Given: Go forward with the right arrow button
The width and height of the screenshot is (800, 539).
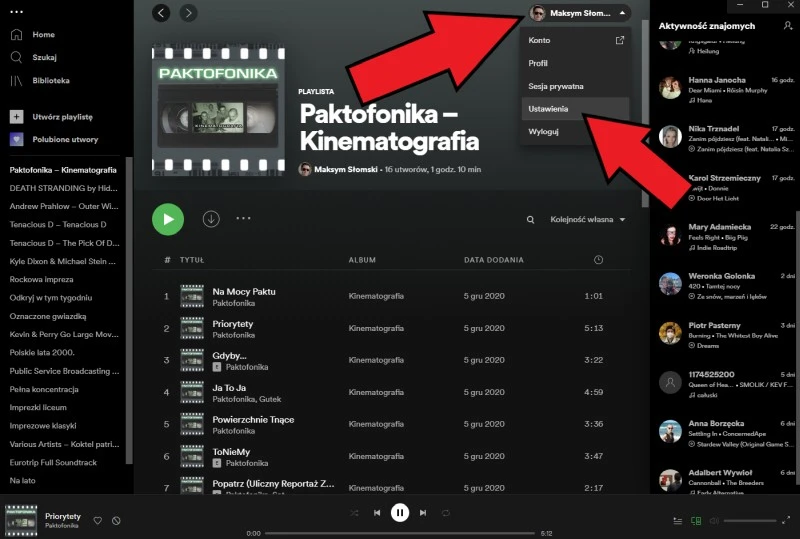Looking at the screenshot, I should pos(188,13).
